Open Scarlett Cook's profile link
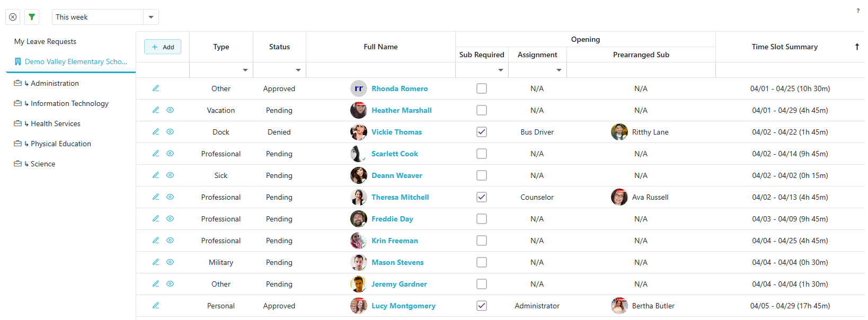868x320 pixels. (394, 154)
